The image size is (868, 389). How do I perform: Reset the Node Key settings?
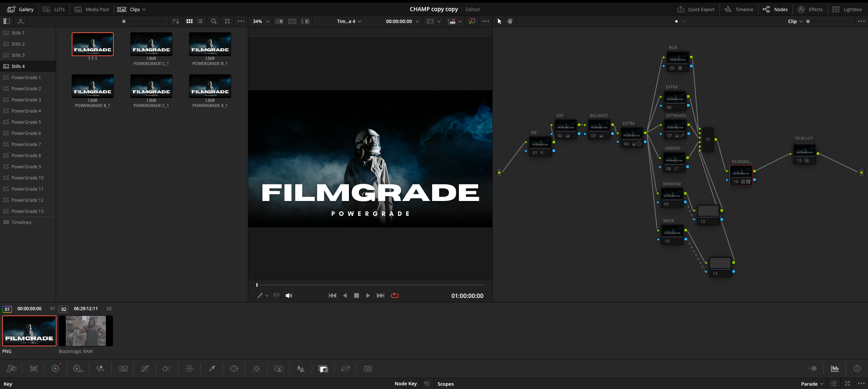pyautogui.click(x=427, y=384)
